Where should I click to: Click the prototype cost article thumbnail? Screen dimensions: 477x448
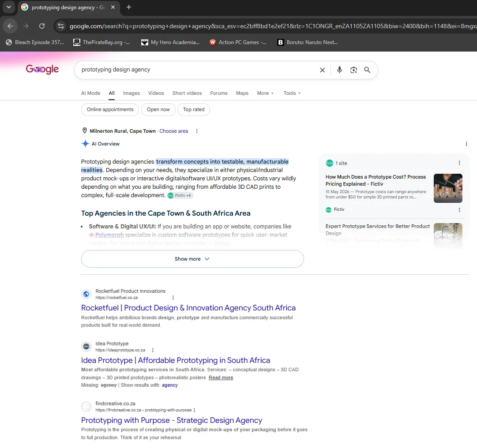(448, 188)
